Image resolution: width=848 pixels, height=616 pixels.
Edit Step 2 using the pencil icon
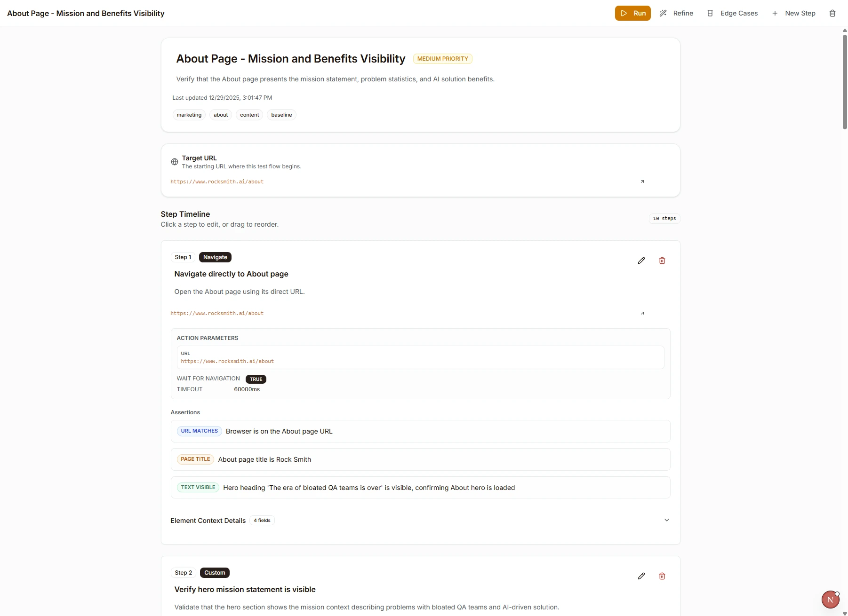click(641, 576)
